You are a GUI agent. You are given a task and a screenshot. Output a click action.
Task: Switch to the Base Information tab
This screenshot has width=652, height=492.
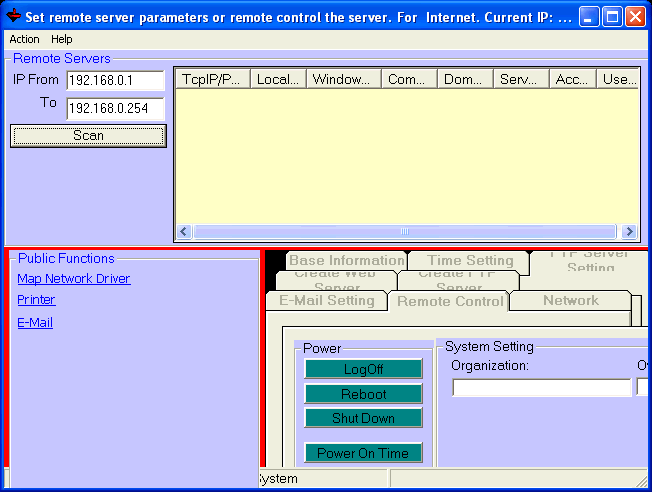346,261
